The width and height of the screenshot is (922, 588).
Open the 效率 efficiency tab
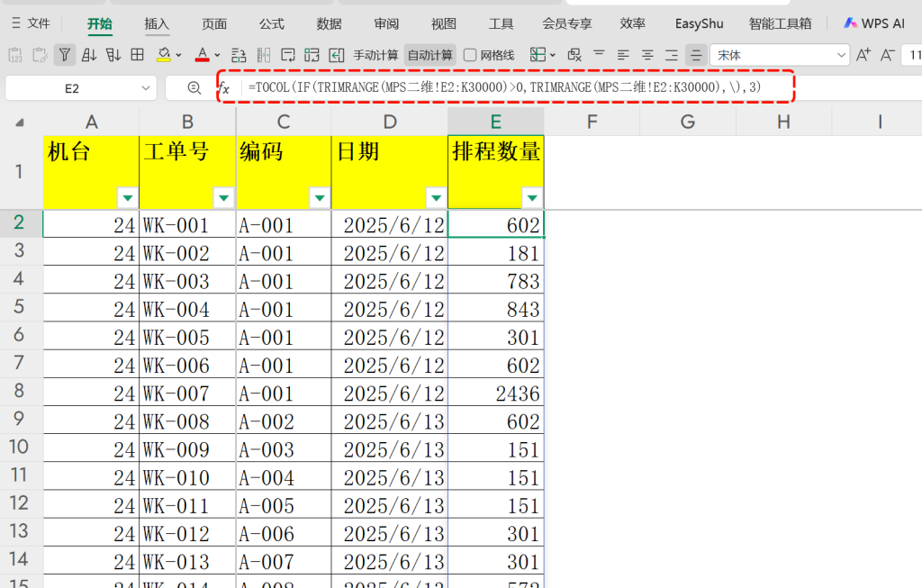(x=633, y=23)
